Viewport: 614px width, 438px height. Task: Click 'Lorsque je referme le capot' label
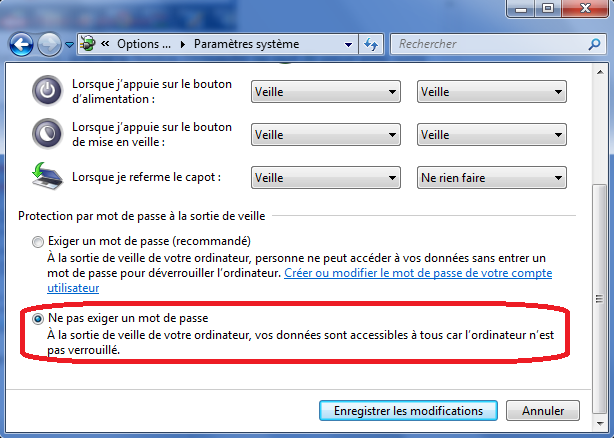click(146, 177)
